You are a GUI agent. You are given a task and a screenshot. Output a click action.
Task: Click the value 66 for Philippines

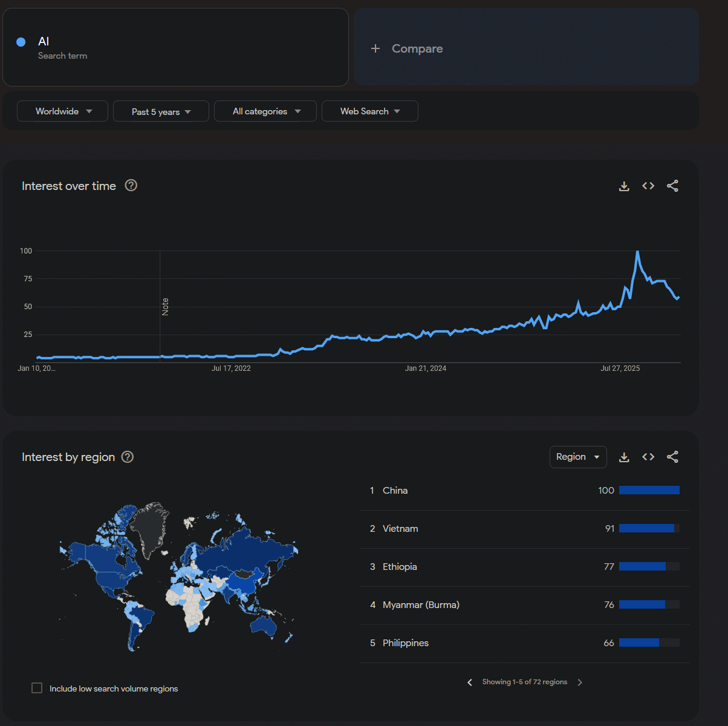pyautogui.click(x=609, y=643)
